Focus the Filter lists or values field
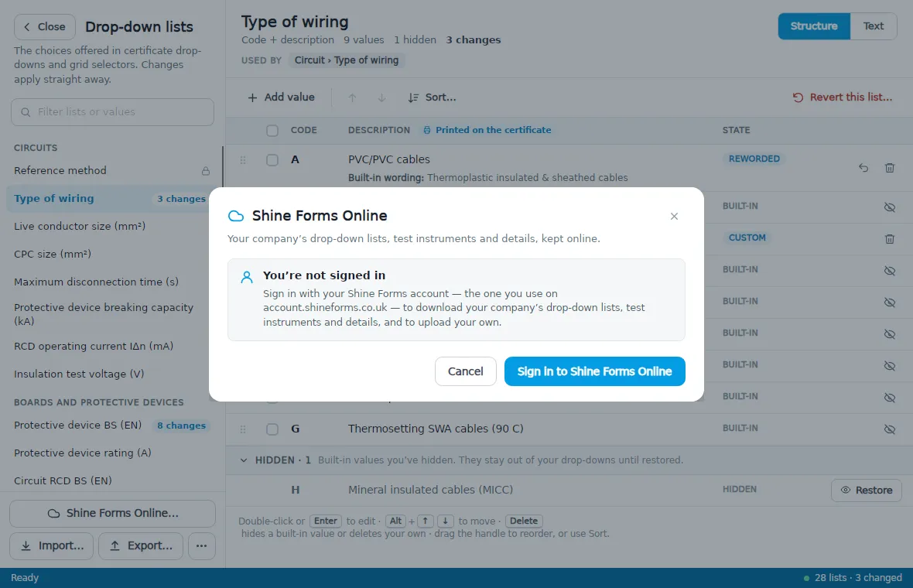 [x=112, y=111]
